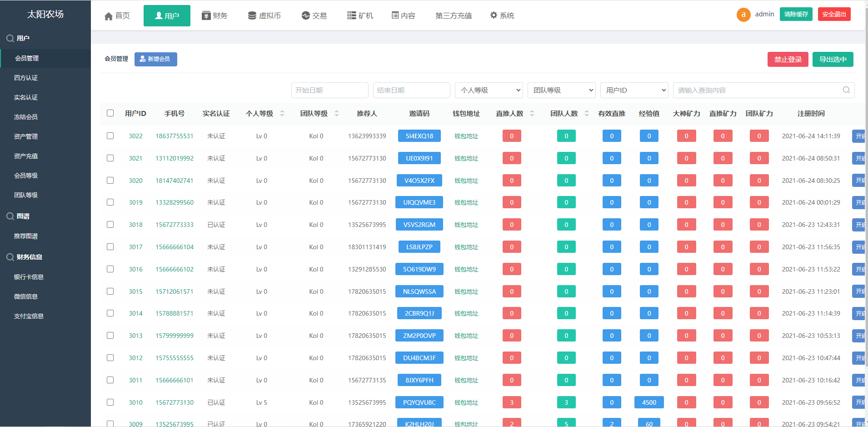Click the 开始日期 date input field
This screenshot has width=868, height=427.
click(329, 90)
